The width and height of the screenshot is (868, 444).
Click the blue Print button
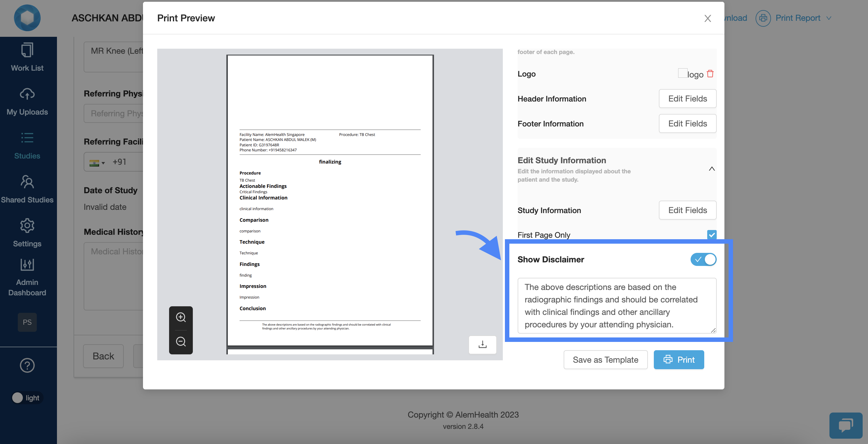click(x=679, y=359)
